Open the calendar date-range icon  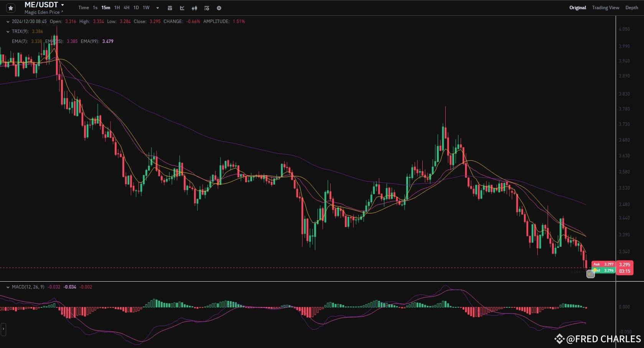pos(169,8)
